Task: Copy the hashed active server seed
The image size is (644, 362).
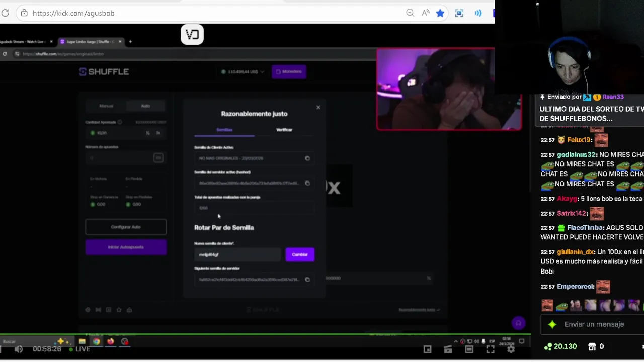Action: tap(307, 183)
